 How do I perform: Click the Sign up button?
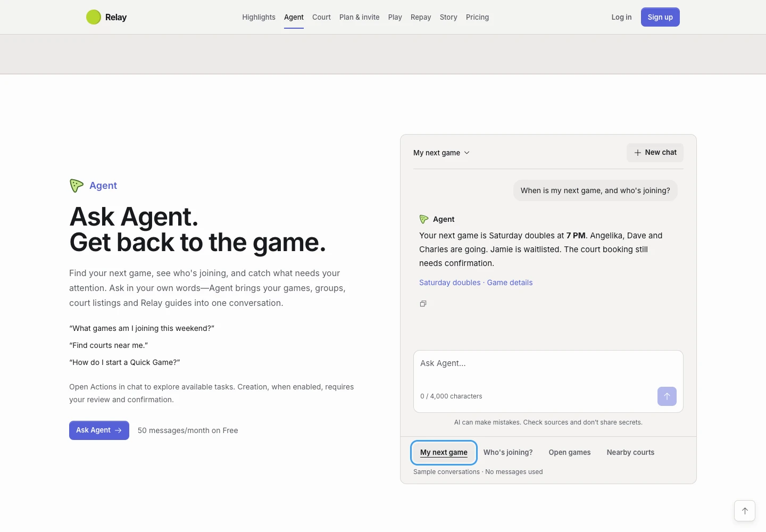(660, 17)
